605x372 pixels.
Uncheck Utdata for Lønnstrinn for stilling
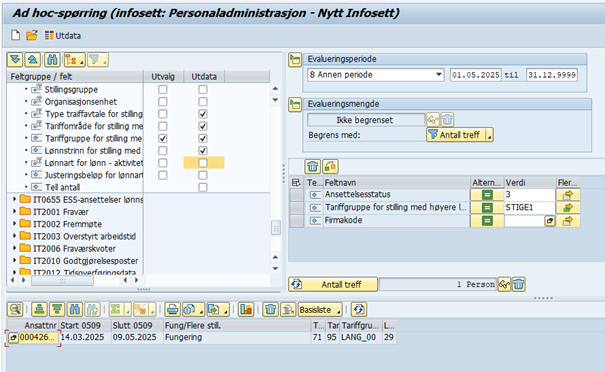click(203, 150)
